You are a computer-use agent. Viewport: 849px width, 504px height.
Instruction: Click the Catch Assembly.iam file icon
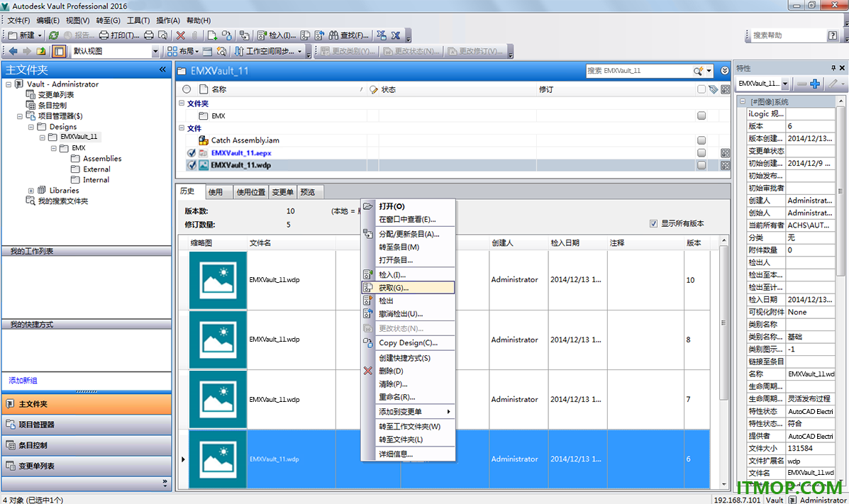point(204,140)
